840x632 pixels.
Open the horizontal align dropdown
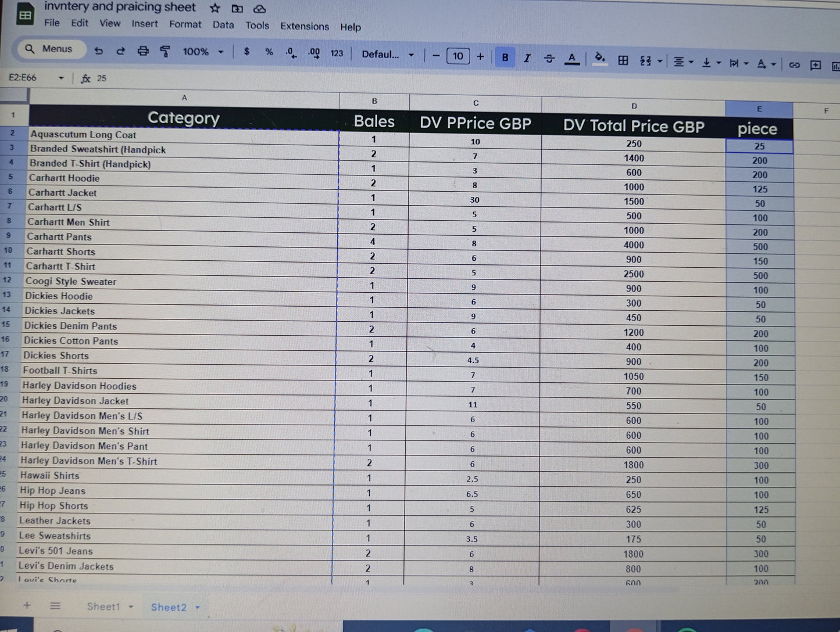683,62
